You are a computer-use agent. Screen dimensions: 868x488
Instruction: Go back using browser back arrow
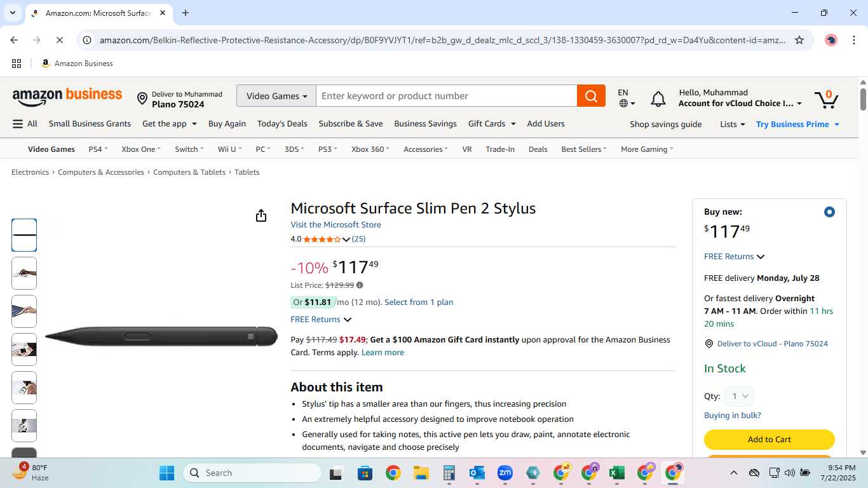(x=15, y=40)
